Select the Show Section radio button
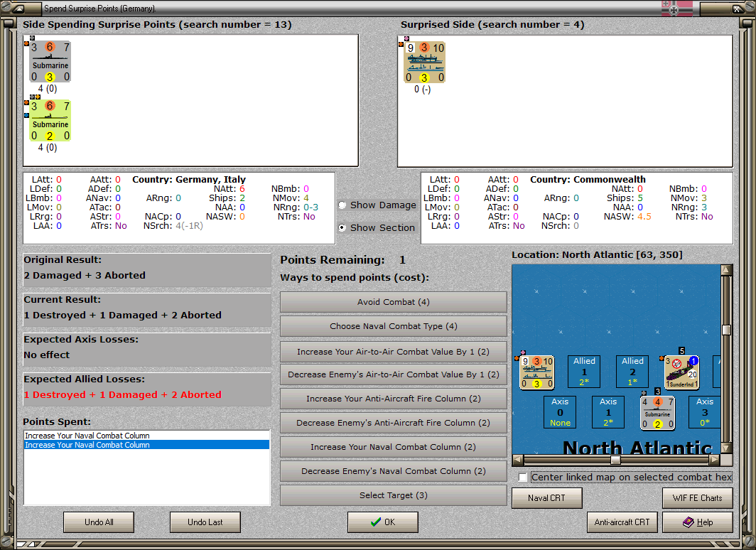Screen dimensions: 756x550 tap(342, 227)
